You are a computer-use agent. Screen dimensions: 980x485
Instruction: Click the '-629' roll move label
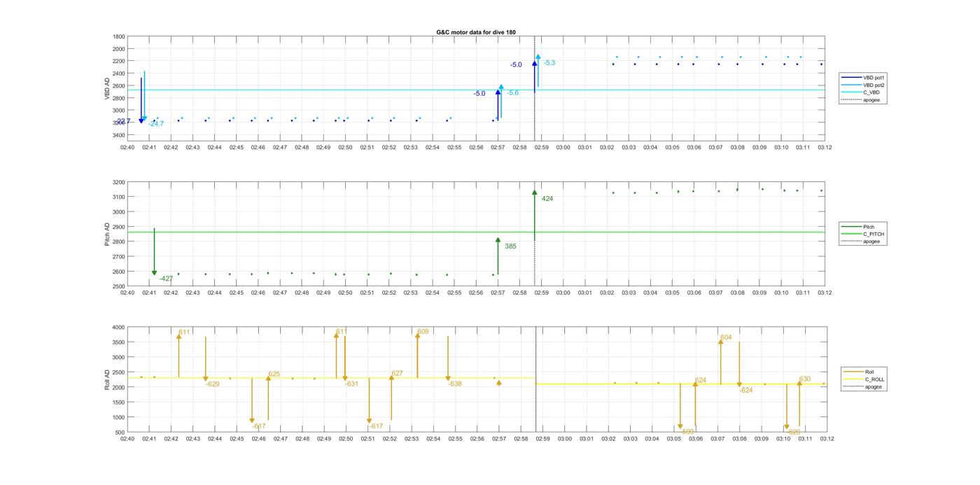pyautogui.click(x=213, y=384)
